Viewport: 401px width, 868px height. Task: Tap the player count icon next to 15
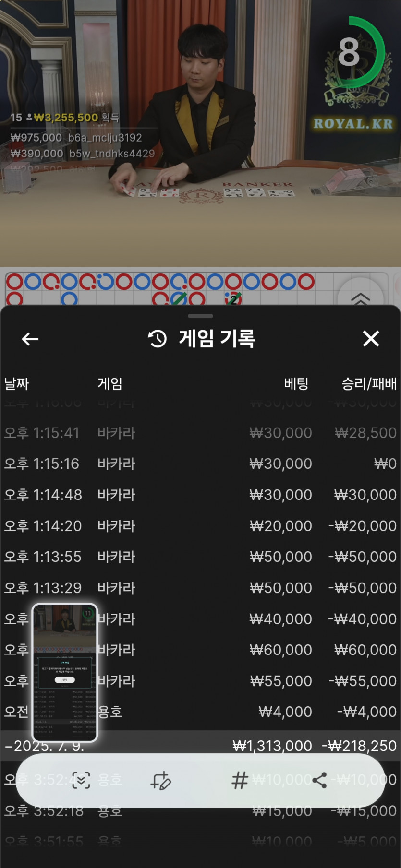29,117
